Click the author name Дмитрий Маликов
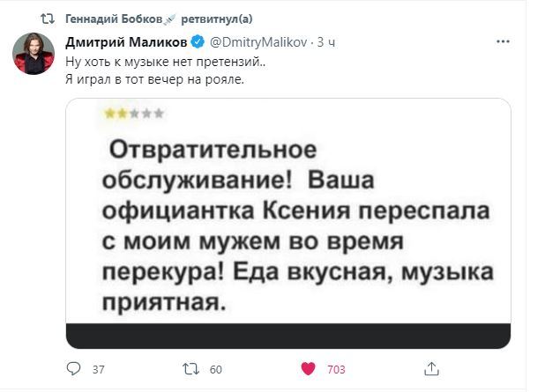Screen dimensions: 545x392 coord(128,42)
